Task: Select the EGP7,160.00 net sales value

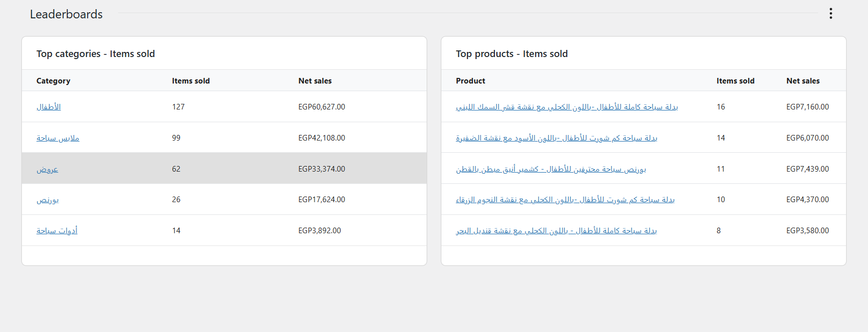Action: [x=808, y=107]
